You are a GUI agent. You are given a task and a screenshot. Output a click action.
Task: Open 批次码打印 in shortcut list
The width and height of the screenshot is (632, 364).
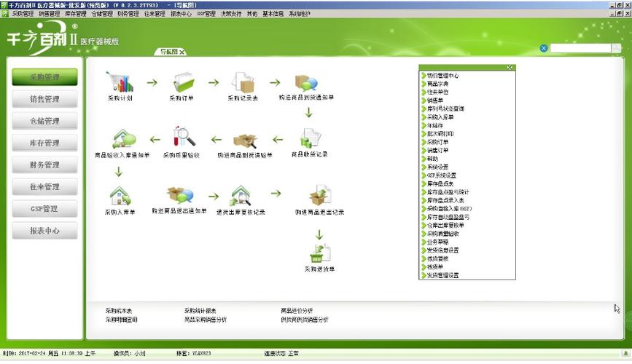click(x=440, y=134)
